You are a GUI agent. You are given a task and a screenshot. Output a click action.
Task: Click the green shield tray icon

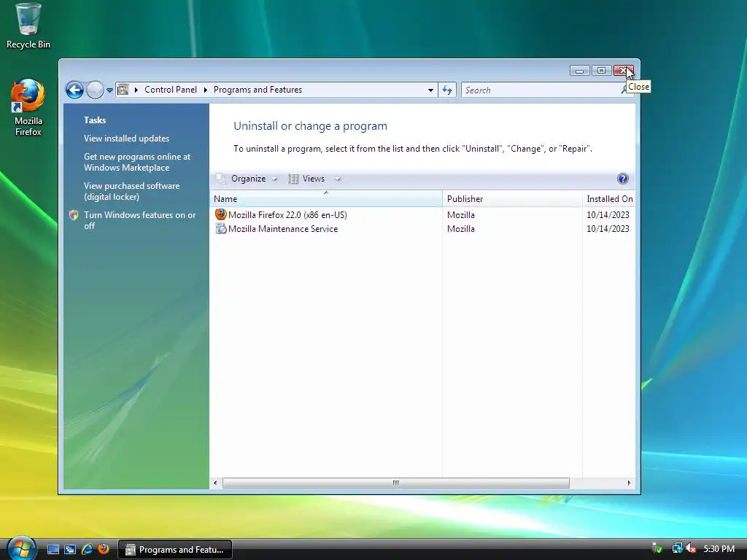click(657, 548)
